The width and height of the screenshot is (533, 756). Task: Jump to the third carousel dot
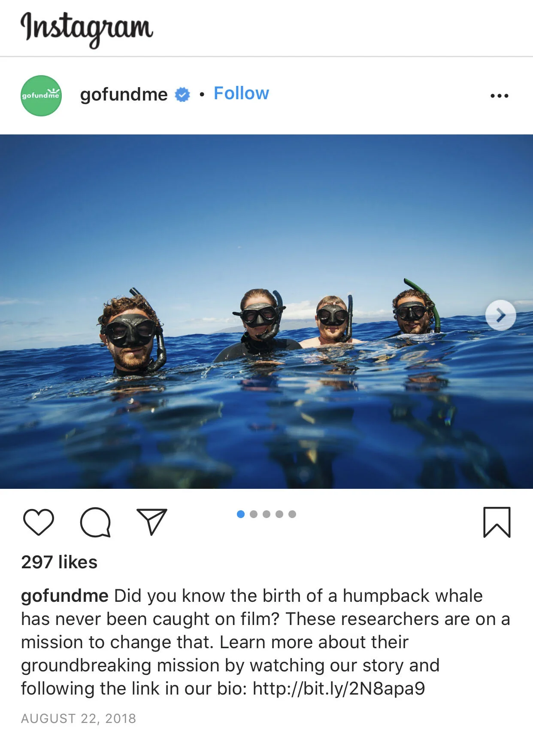(x=266, y=514)
